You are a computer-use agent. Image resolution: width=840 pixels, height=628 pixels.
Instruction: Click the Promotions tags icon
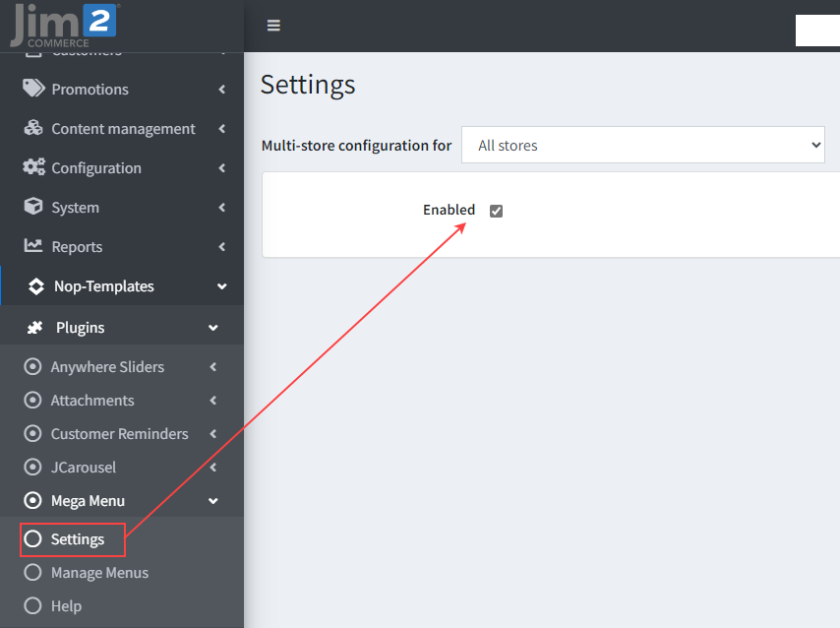34,89
